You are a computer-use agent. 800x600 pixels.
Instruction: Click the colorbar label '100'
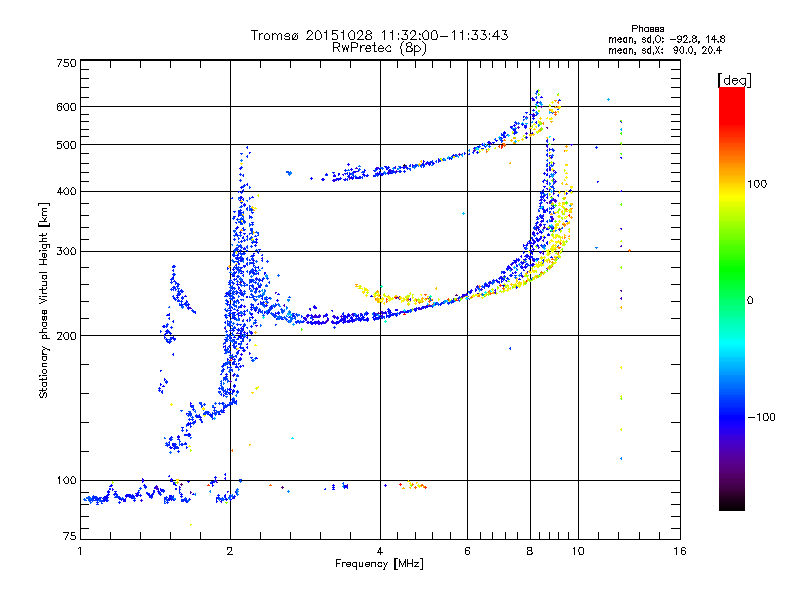click(x=757, y=184)
